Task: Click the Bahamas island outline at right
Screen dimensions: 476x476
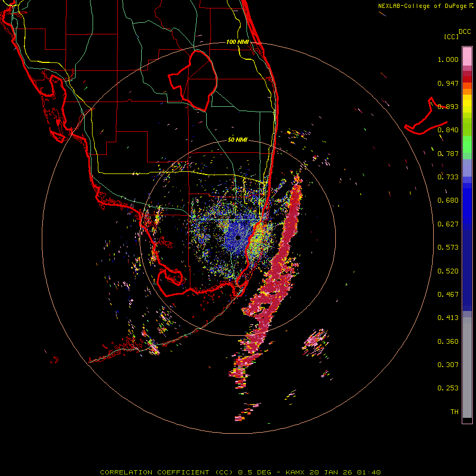Action: coord(426,116)
